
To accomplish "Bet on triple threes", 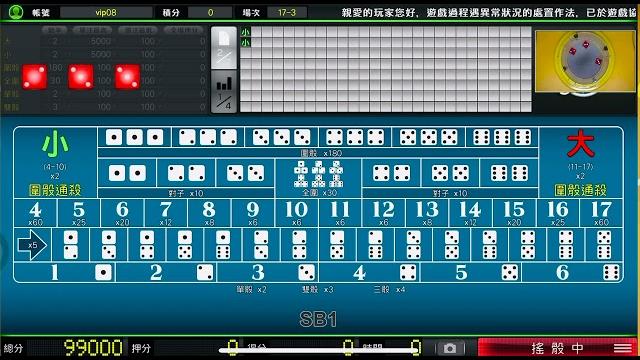I will [x=281, y=137].
